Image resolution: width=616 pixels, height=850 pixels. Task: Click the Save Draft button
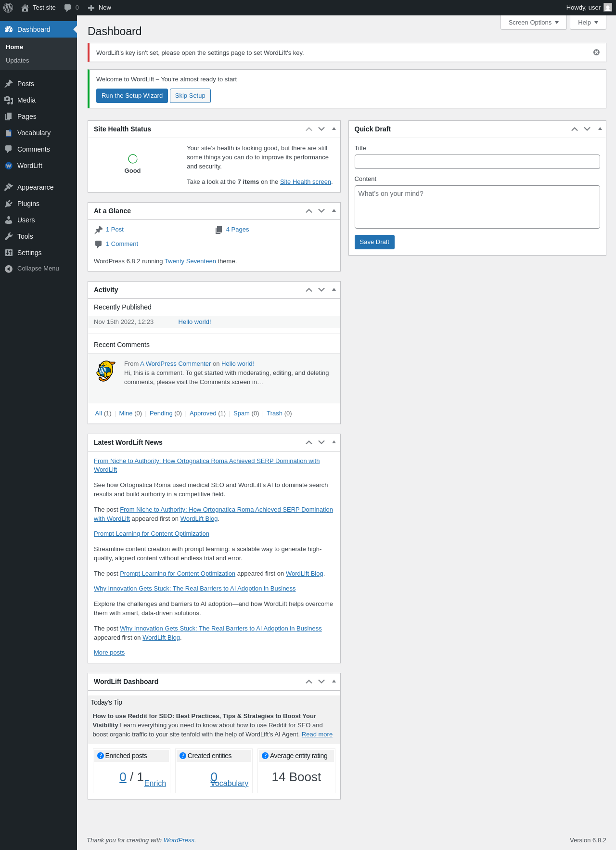[374, 242]
